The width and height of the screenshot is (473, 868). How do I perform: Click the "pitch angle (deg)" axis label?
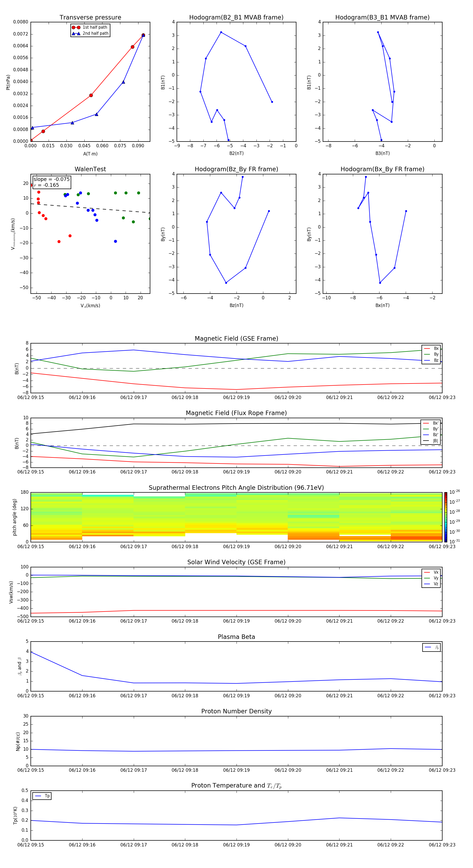click(14, 517)
